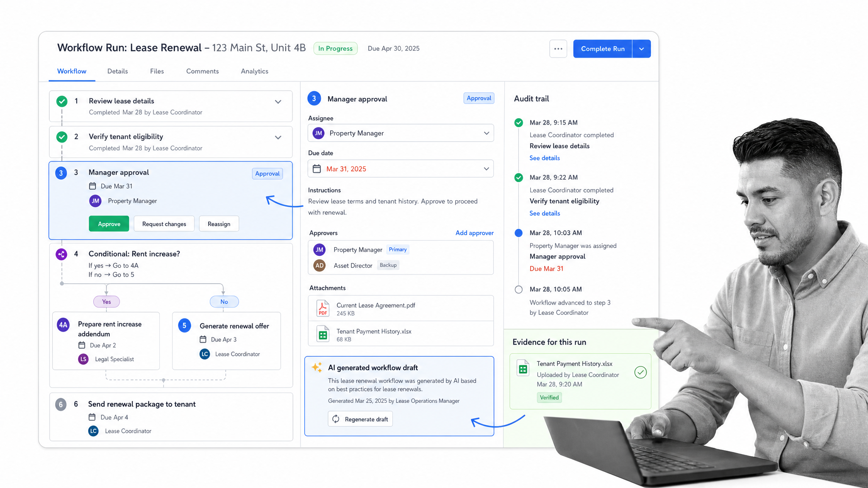Click the blue dot for Mar 28, 10:03 AM

(518, 233)
